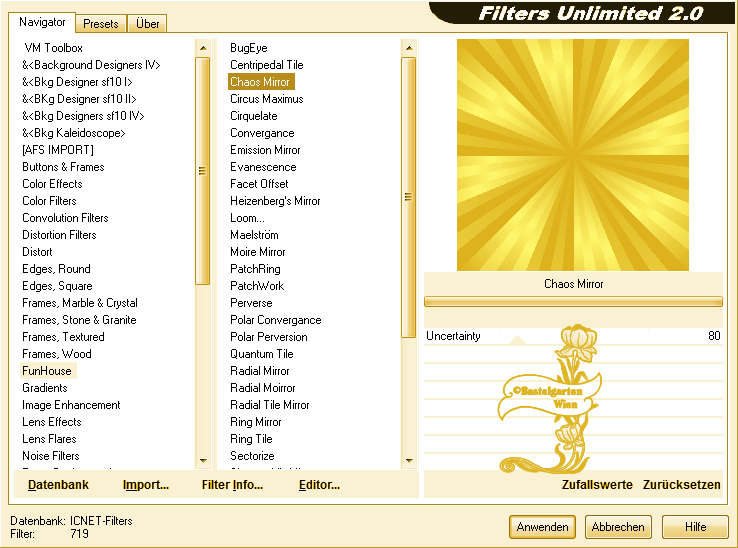Screen dimensions: 738x548
Task: Pick &<Bkg Designers sf10 IV> category
Action: tap(83, 116)
